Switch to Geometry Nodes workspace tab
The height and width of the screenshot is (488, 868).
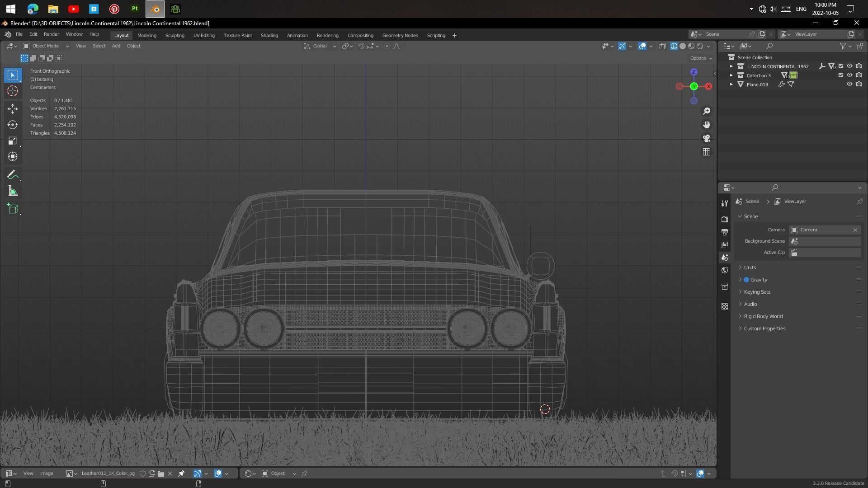tap(400, 35)
